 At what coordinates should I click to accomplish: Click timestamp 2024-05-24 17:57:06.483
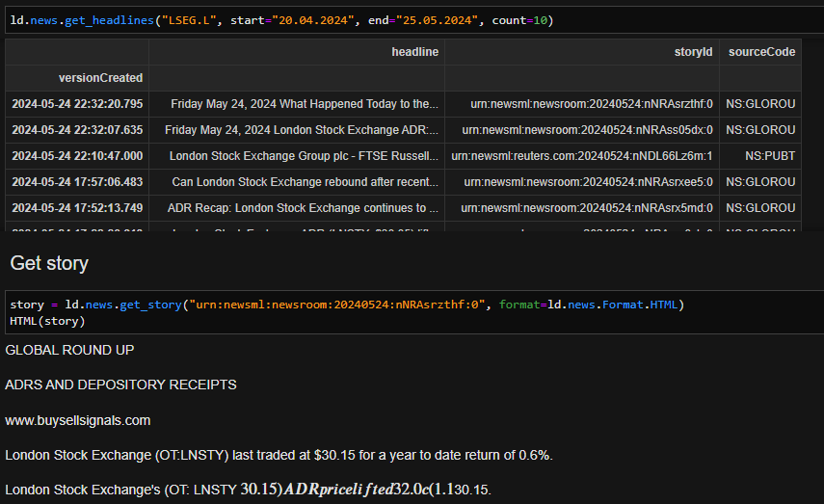(x=77, y=182)
